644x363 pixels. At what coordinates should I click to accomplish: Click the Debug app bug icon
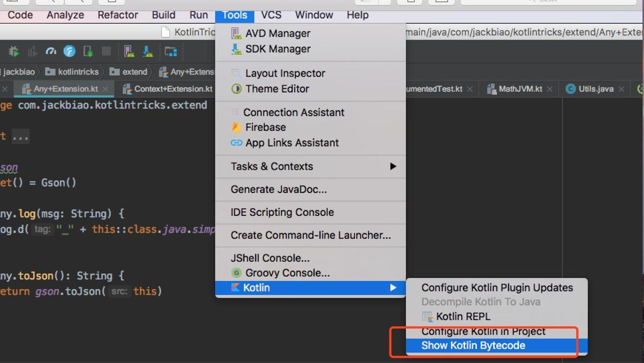point(14,51)
